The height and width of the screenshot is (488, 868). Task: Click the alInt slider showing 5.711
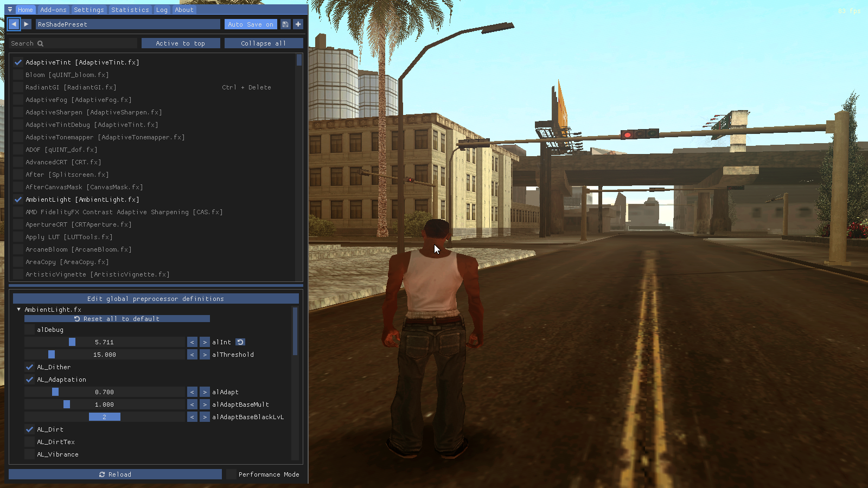pos(104,342)
